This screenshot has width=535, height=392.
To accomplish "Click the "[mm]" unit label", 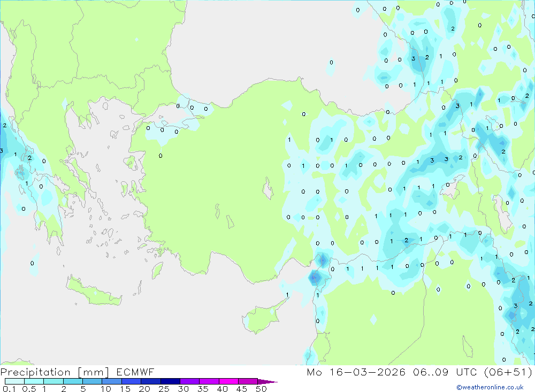I will (x=94, y=372).
